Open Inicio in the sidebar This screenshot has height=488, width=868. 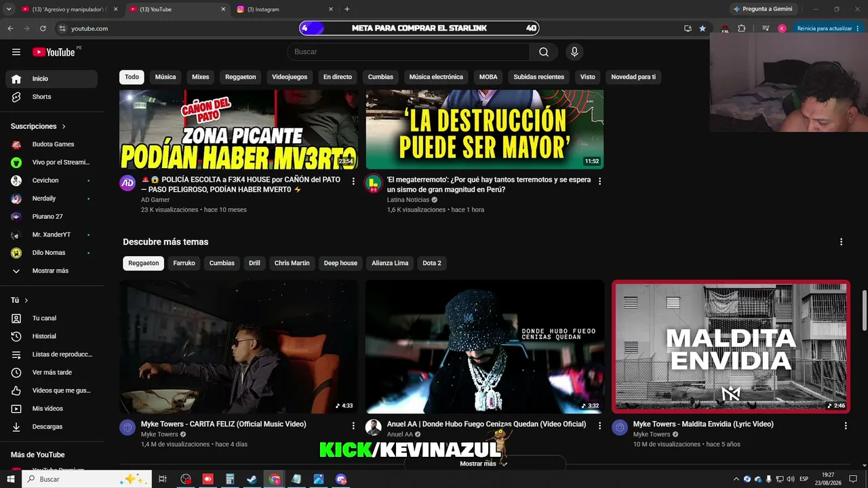point(52,79)
